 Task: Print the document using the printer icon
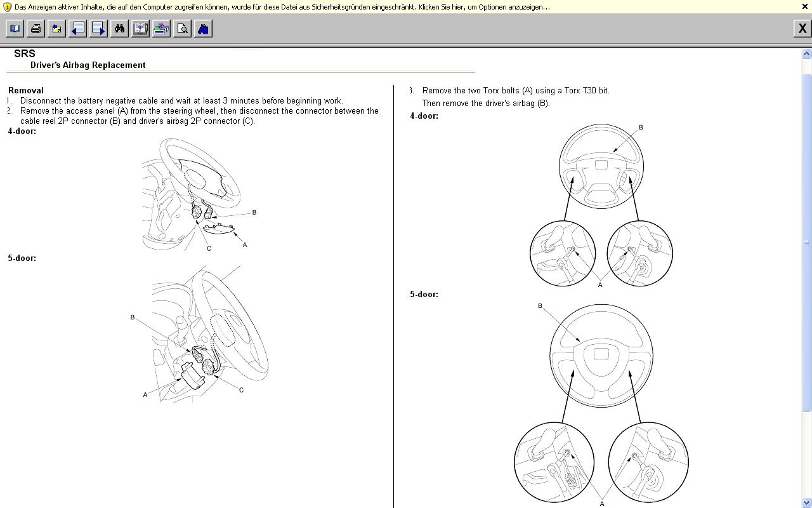point(36,29)
